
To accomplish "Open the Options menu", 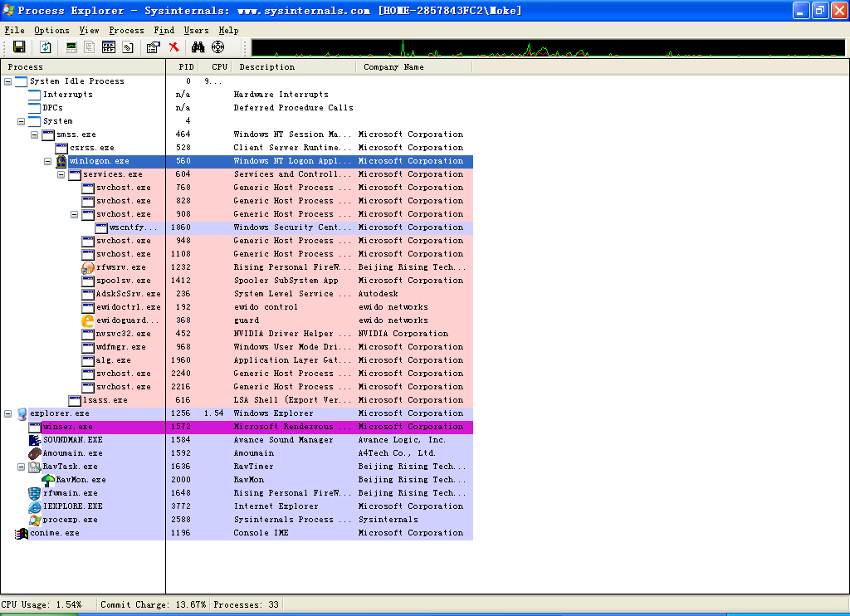I will 51,30.
